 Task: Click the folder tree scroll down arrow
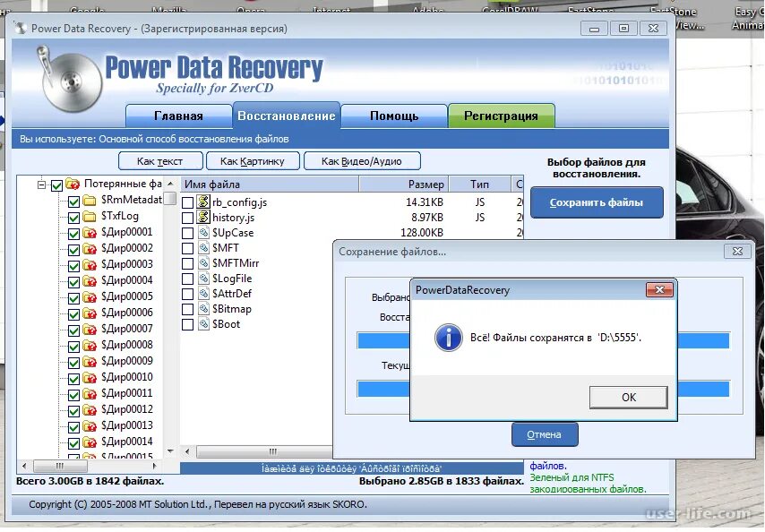coord(170,451)
